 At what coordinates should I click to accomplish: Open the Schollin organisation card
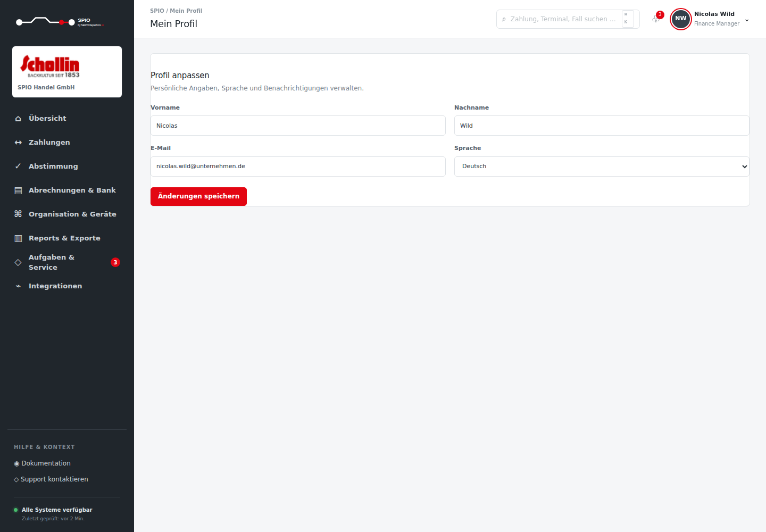coord(67,72)
